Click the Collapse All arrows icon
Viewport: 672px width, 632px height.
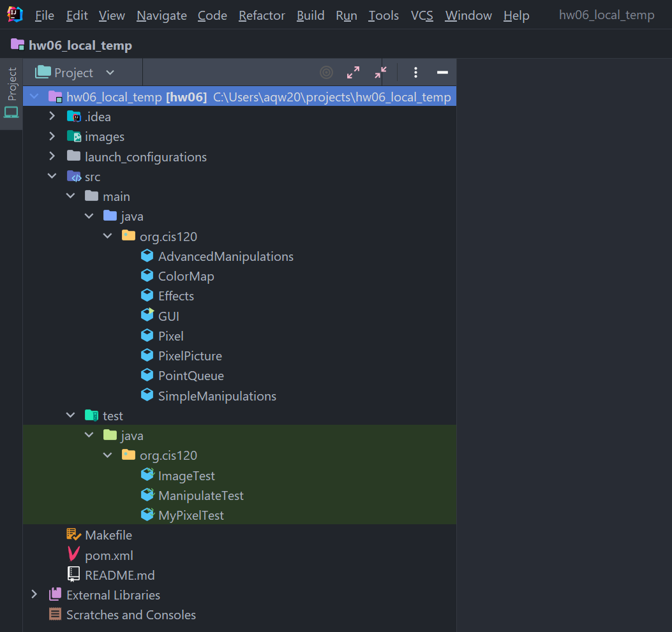(x=380, y=72)
